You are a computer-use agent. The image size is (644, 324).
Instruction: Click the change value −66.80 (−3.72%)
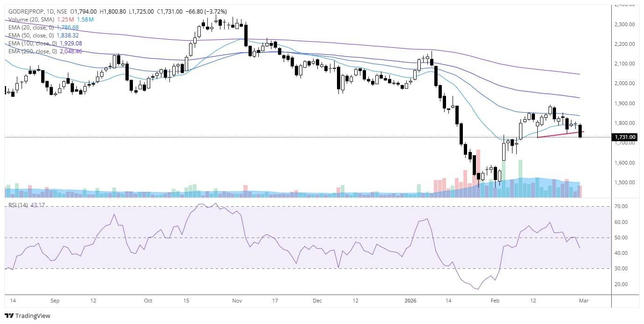click(206, 11)
